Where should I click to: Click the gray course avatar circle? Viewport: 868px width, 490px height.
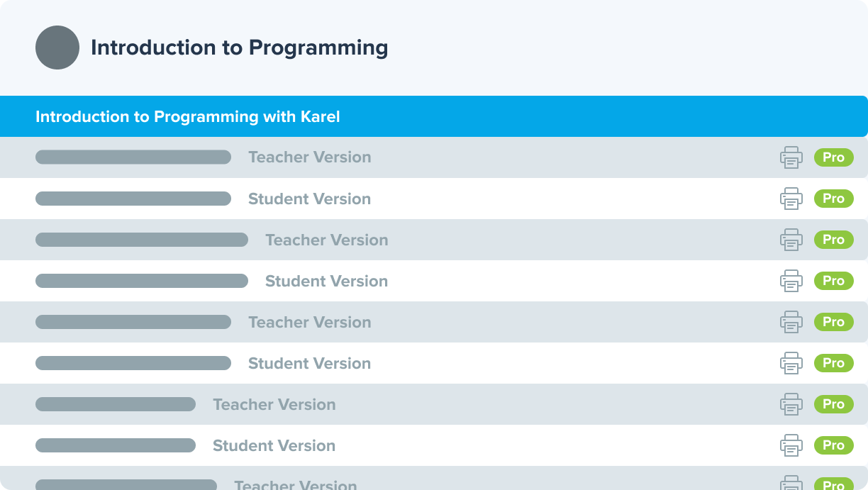point(57,48)
